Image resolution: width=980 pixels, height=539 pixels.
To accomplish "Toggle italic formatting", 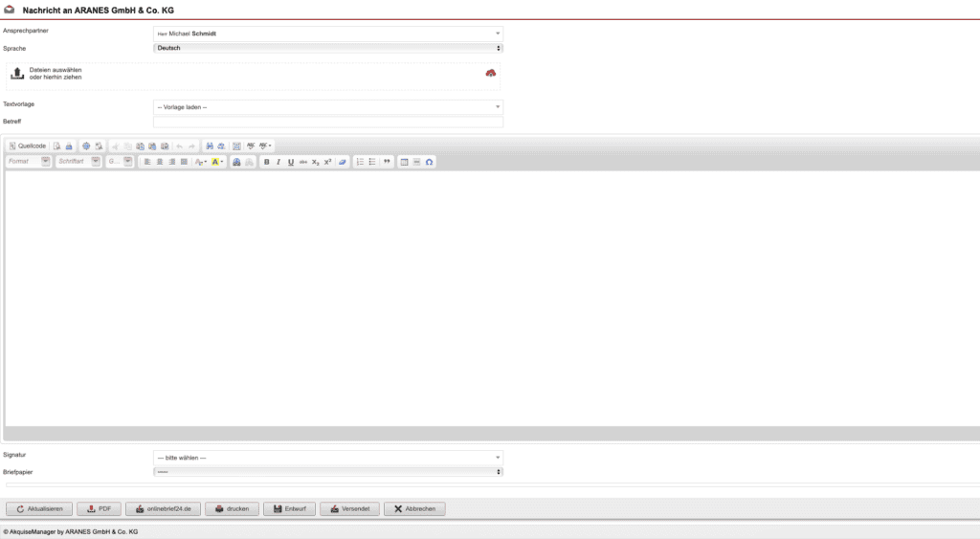I will 278,162.
